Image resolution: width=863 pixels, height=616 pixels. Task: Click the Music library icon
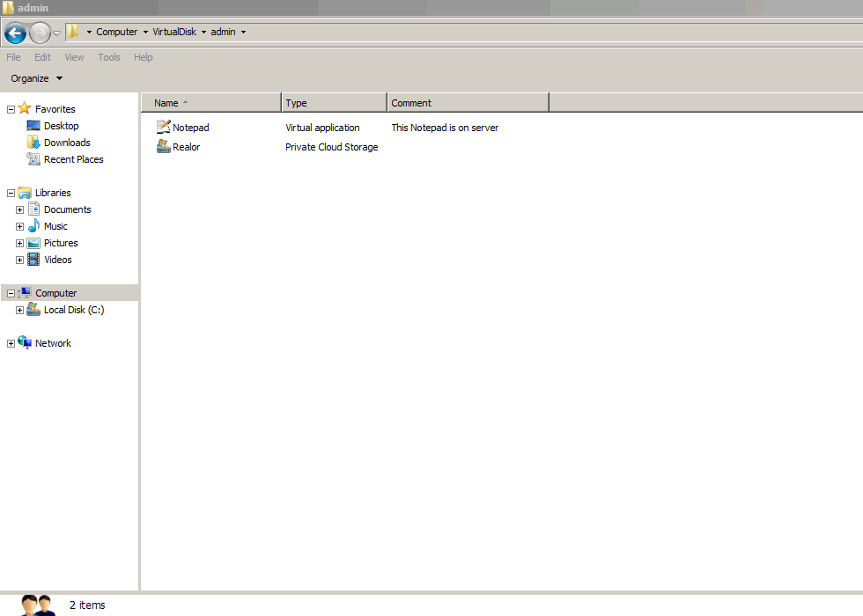33,226
